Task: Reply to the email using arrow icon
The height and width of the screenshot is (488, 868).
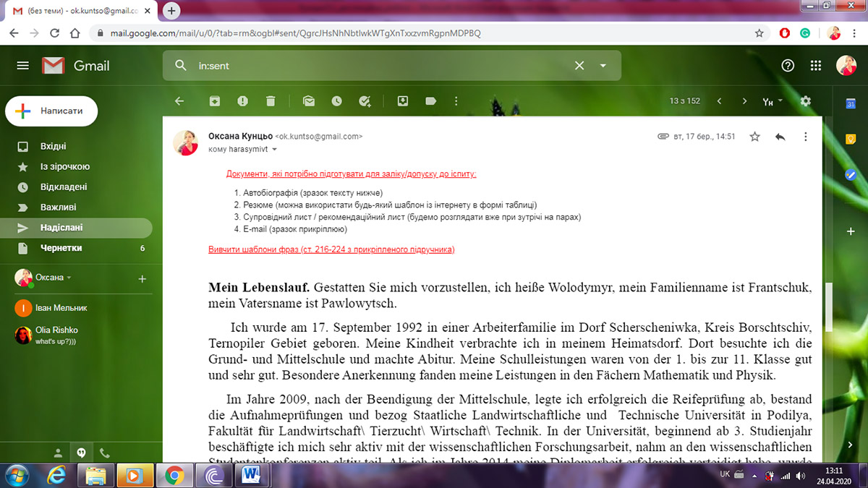Action: (780, 137)
